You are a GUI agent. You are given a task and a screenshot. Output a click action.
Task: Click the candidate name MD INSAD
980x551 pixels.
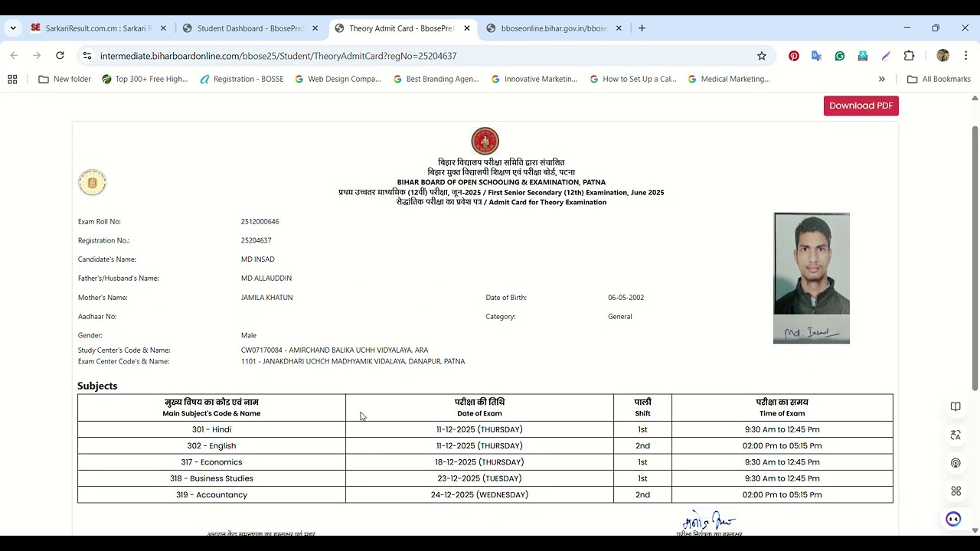(257, 259)
